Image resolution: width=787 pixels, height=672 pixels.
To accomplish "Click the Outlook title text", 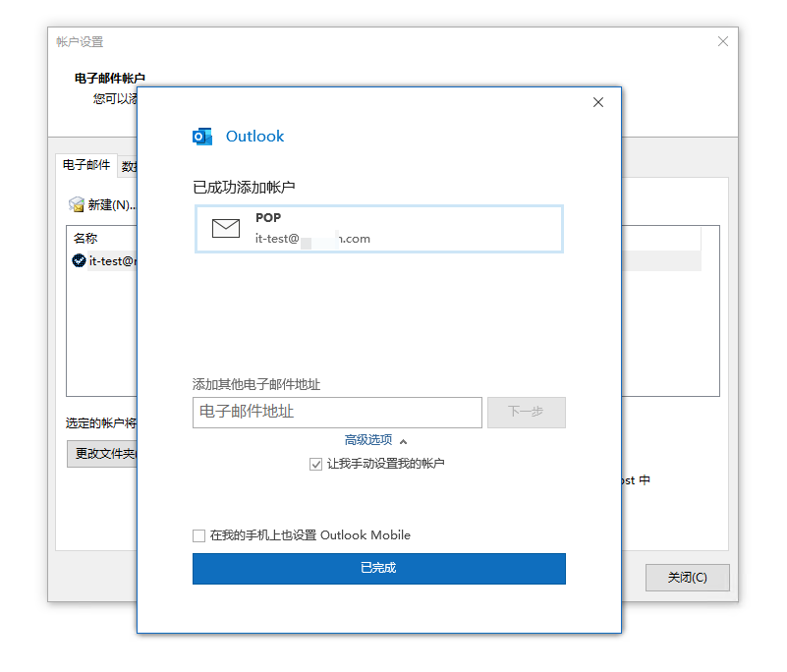I will click(255, 136).
